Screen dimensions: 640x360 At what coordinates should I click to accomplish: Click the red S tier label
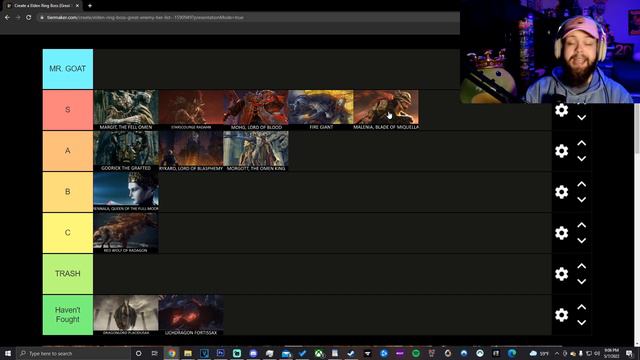point(68,110)
